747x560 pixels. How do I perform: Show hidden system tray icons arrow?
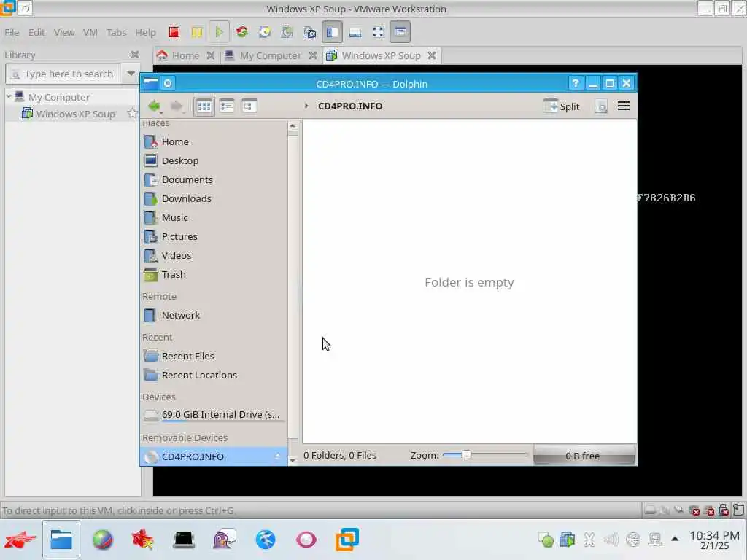pos(675,539)
